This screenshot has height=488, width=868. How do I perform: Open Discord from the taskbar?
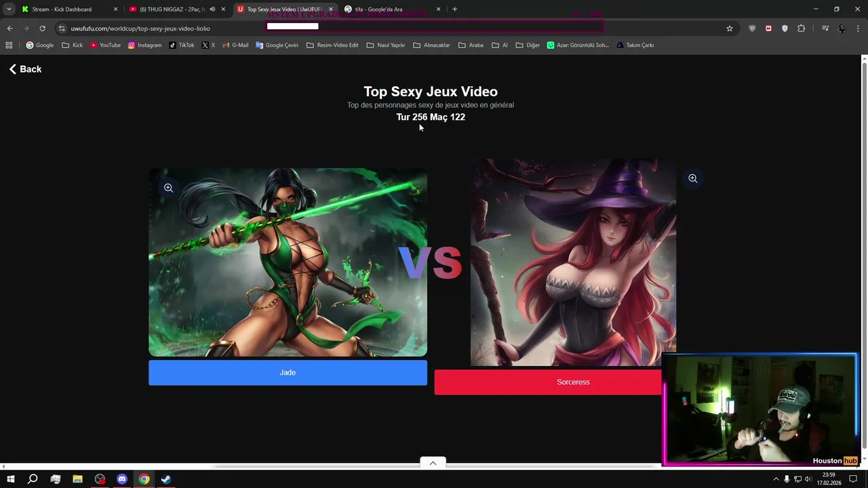click(122, 479)
